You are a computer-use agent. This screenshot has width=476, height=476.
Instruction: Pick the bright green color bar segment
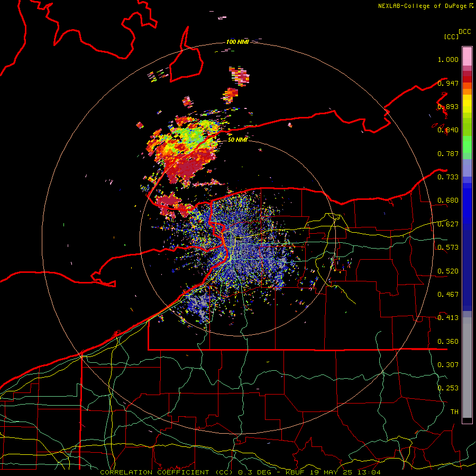point(467,144)
